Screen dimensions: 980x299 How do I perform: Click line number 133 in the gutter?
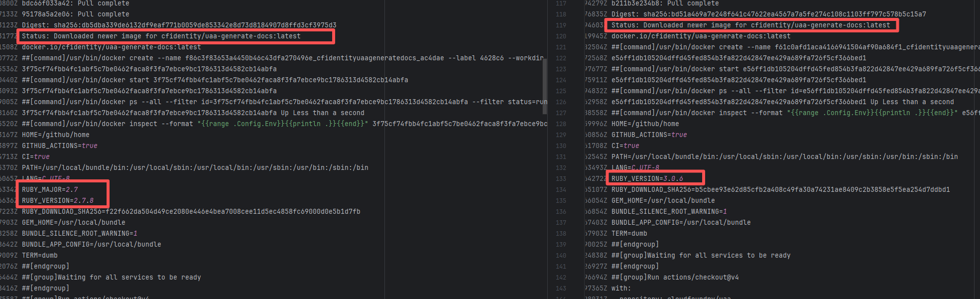click(x=561, y=178)
